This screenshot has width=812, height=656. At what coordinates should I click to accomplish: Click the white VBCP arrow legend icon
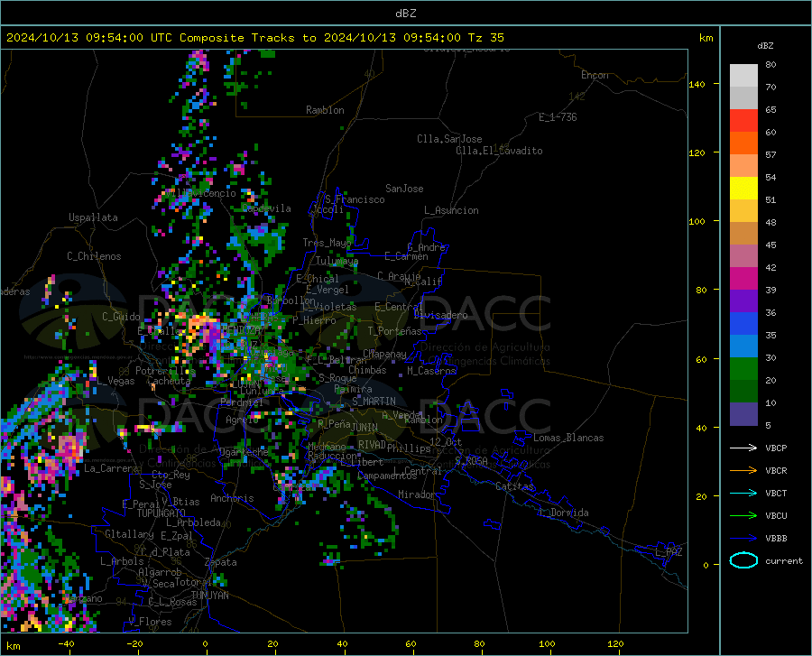[743, 448]
